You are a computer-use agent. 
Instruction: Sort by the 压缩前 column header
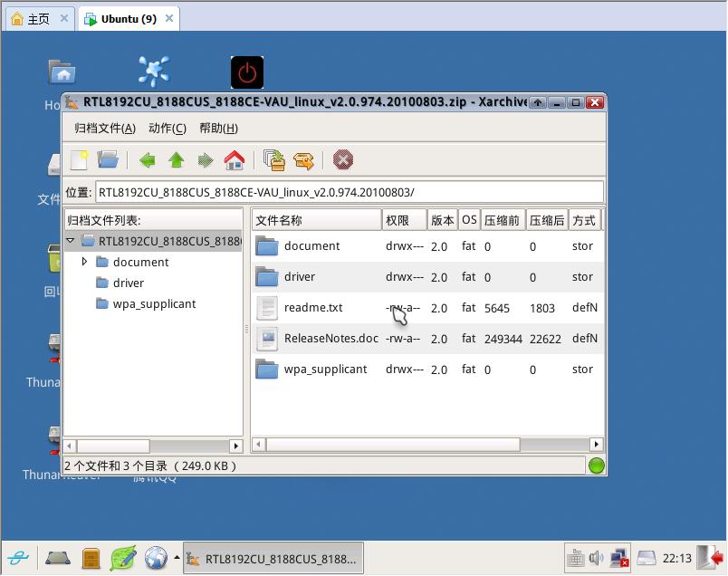pyautogui.click(x=503, y=220)
